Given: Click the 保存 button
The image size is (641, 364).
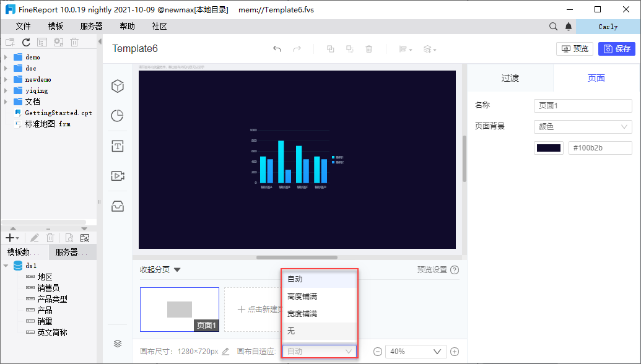Looking at the screenshot, I should click(x=616, y=49).
